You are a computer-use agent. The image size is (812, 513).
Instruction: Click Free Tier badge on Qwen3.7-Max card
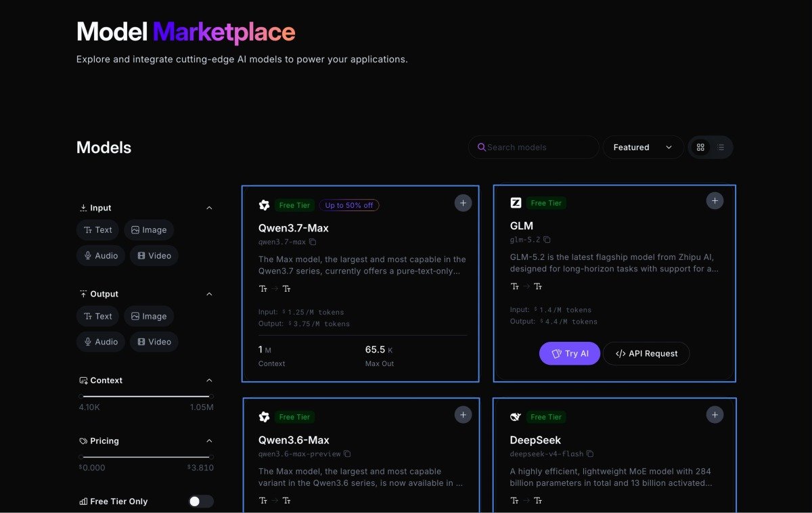click(294, 205)
